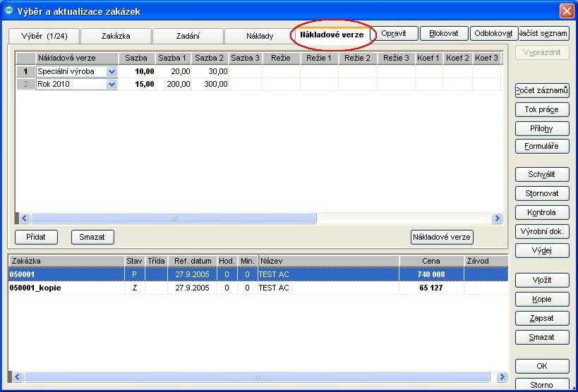Click the Cena column header
Screen dimensions: 578x392
coord(431,261)
